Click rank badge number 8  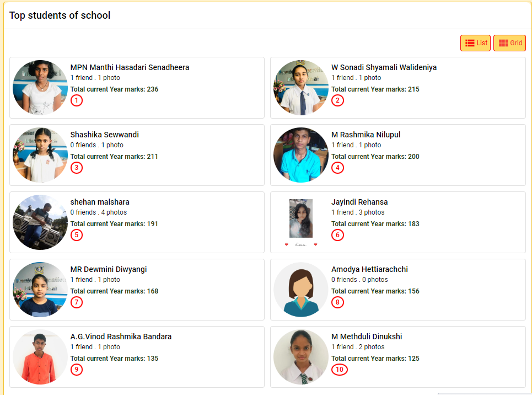coord(337,302)
